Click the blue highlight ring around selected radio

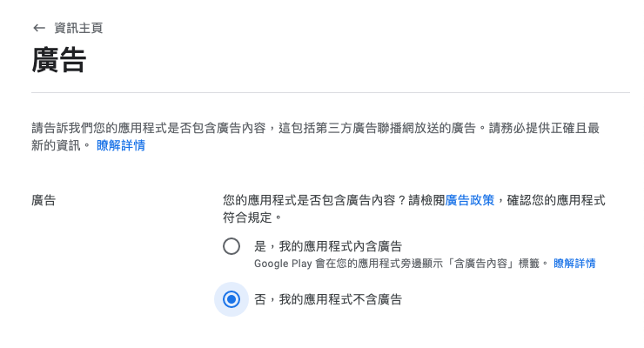[231, 299]
